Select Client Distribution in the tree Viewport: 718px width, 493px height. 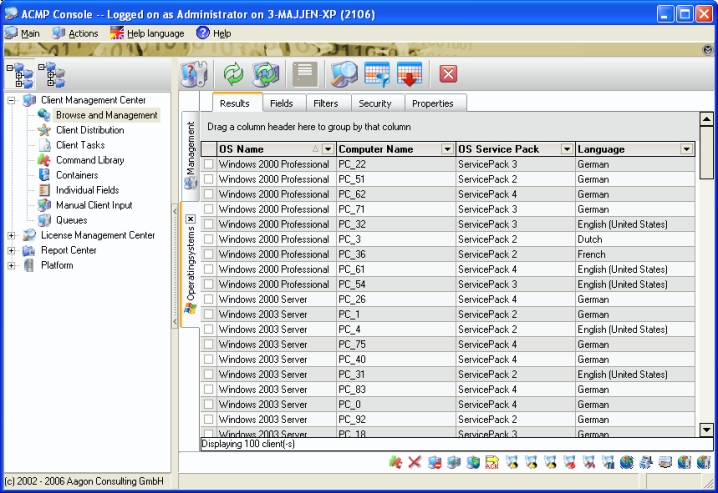point(90,130)
